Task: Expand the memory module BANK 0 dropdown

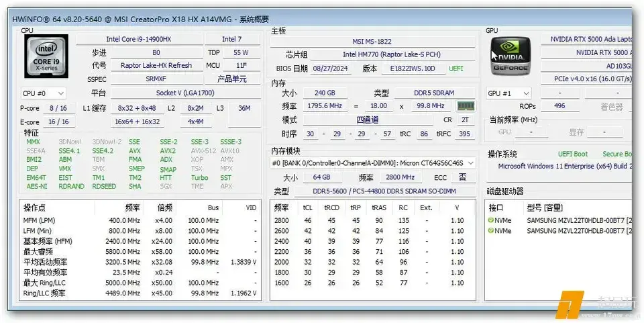Action: tap(373, 163)
